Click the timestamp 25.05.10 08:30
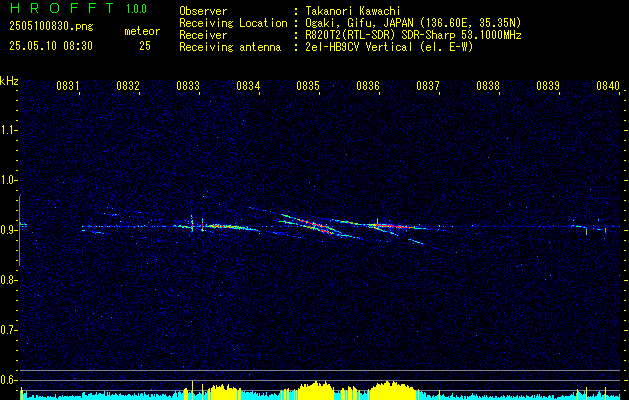The width and height of the screenshot is (629, 400). [51, 46]
